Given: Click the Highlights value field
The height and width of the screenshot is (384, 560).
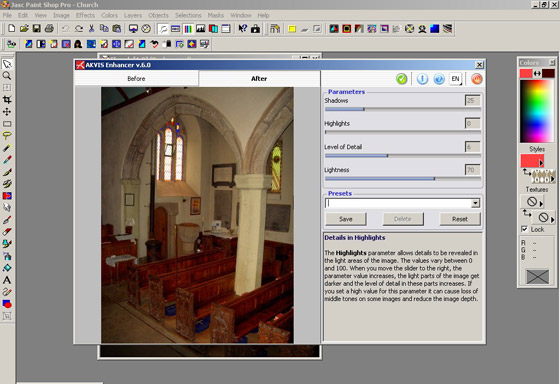Looking at the screenshot, I should coord(472,124).
